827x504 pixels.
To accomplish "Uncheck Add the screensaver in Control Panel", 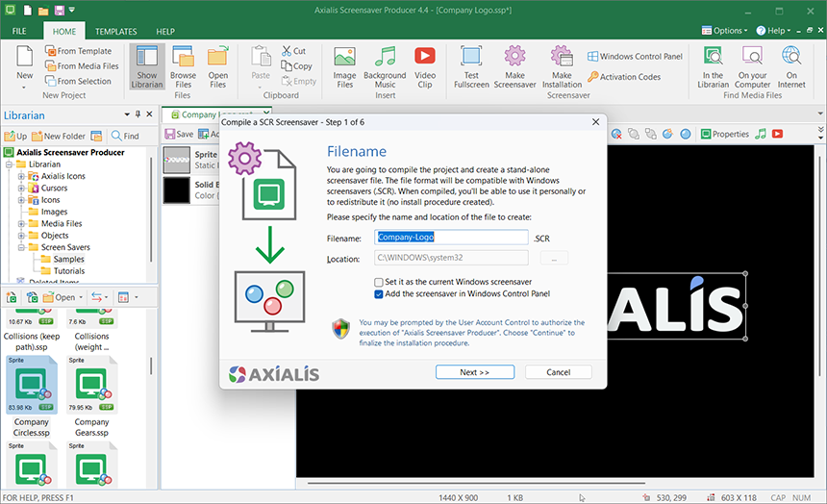I will coord(379,293).
